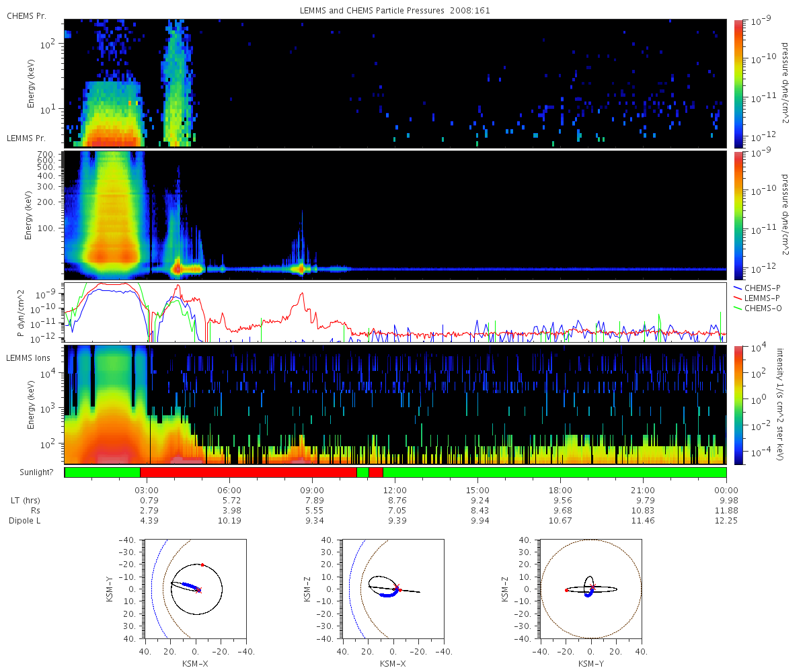The image size is (807, 672).
Task: Click the CHEMS pressure spectrogram color bar
Action: [x=738, y=83]
